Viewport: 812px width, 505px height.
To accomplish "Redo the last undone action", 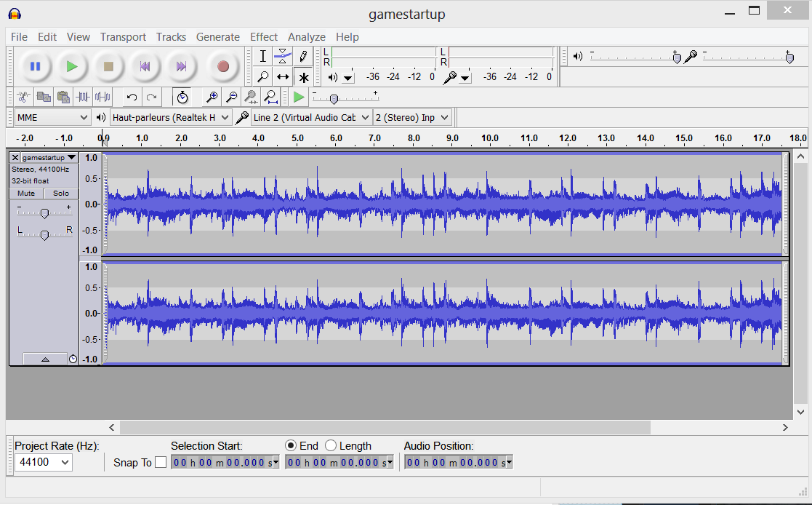I will (152, 97).
